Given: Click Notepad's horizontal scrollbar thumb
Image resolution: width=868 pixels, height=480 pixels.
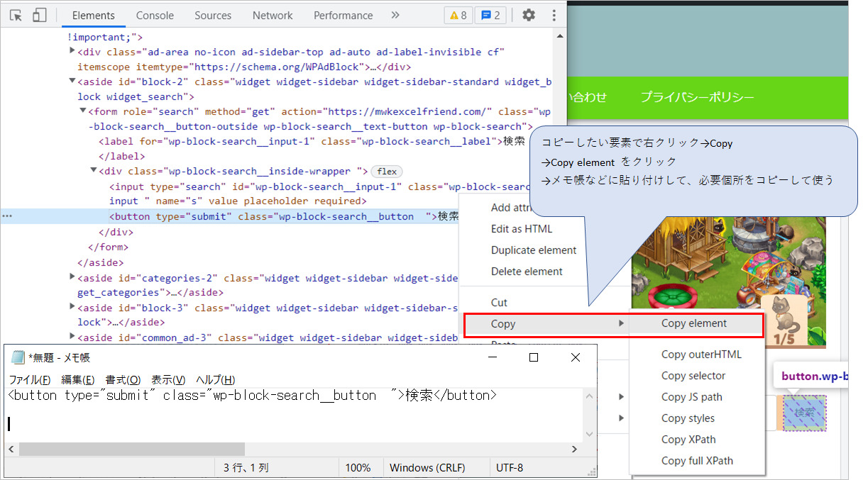Looking at the screenshot, I should click(132, 450).
